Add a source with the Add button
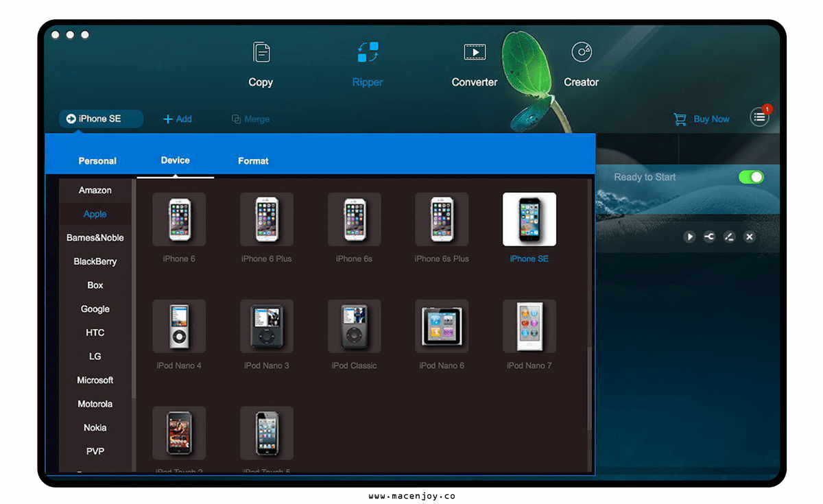This screenshot has width=823, height=504. [x=177, y=119]
